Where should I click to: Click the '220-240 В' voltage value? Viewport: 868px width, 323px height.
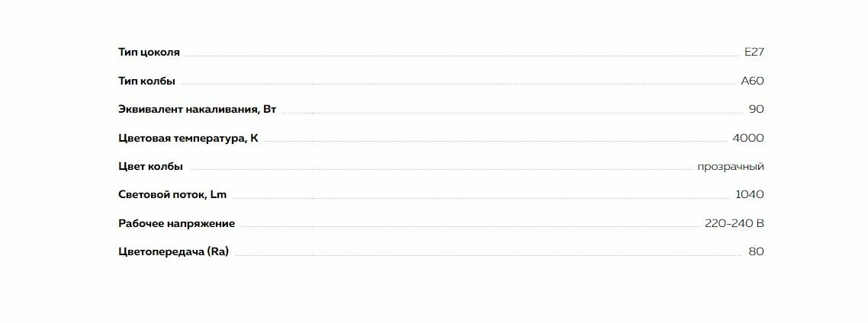734,223
